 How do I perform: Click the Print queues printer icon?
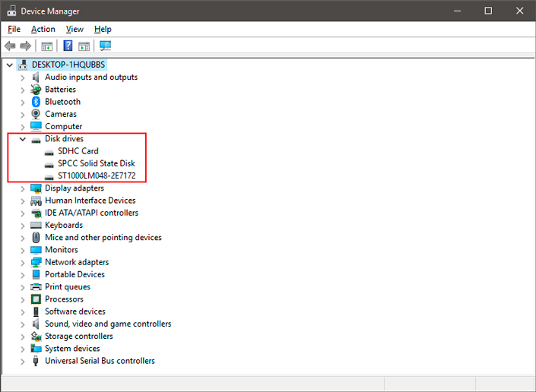pyautogui.click(x=36, y=287)
